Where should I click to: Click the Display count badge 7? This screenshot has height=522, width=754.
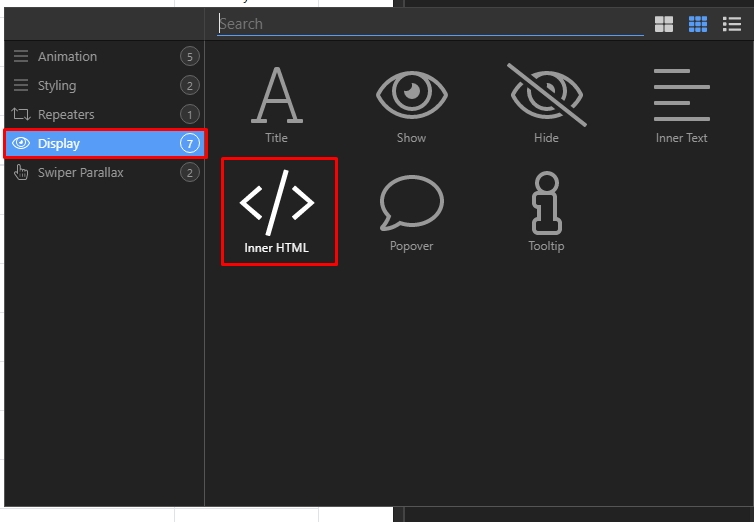click(189, 143)
